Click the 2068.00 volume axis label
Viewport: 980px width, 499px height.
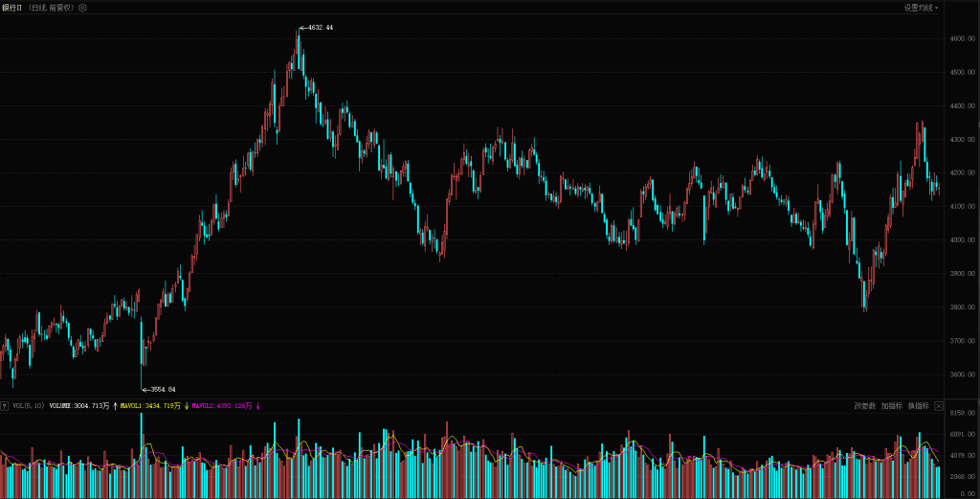click(963, 477)
